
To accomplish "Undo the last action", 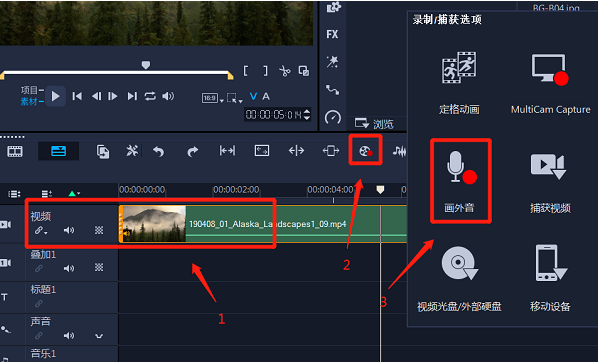I will (158, 151).
